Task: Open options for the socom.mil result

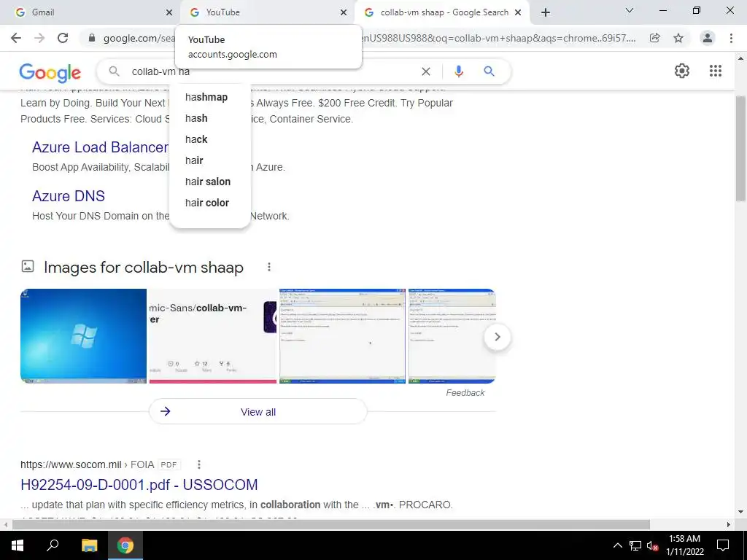Action: [199, 464]
